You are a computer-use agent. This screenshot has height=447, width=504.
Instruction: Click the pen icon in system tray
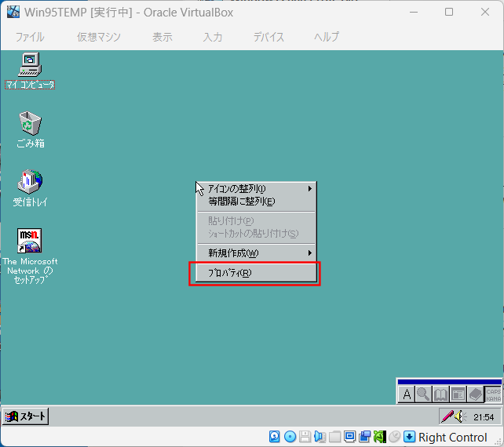tap(447, 416)
